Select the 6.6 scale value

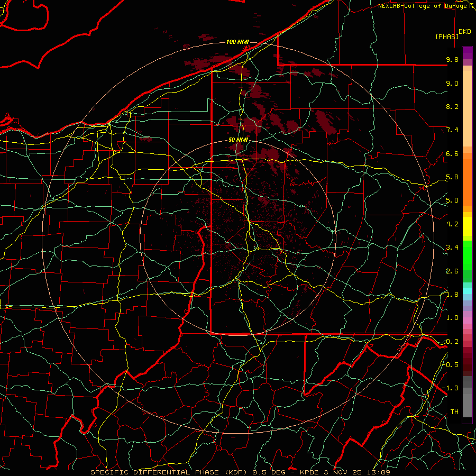tap(452, 153)
